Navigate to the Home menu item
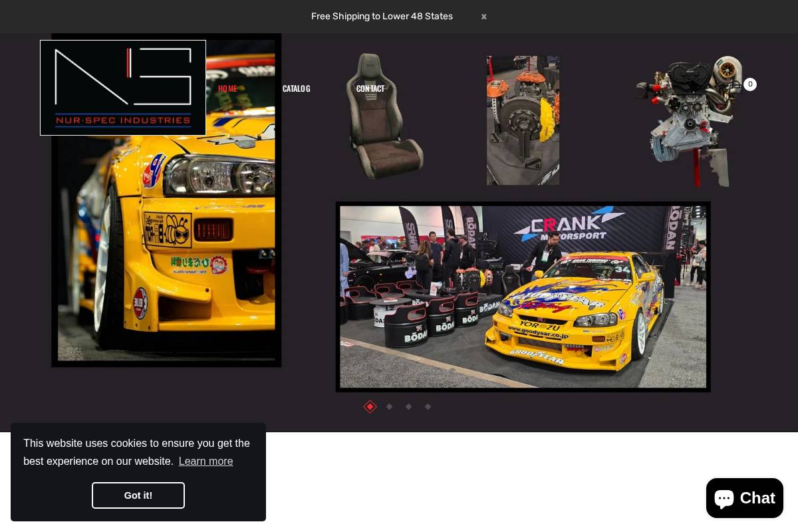798x532 pixels. coord(227,88)
